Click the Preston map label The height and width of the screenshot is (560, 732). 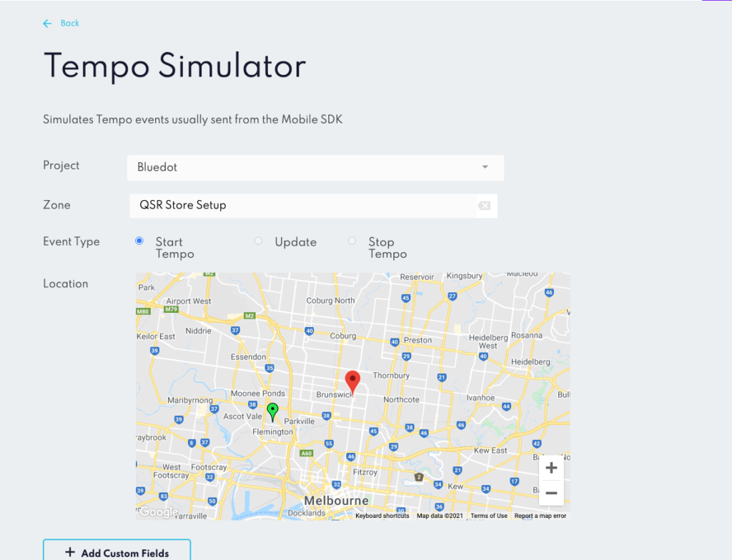point(417,340)
